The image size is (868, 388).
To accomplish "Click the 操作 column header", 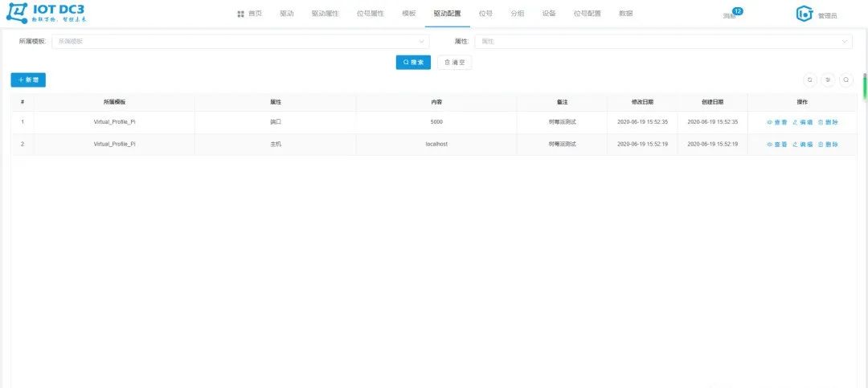I will (x=802, y=102).
